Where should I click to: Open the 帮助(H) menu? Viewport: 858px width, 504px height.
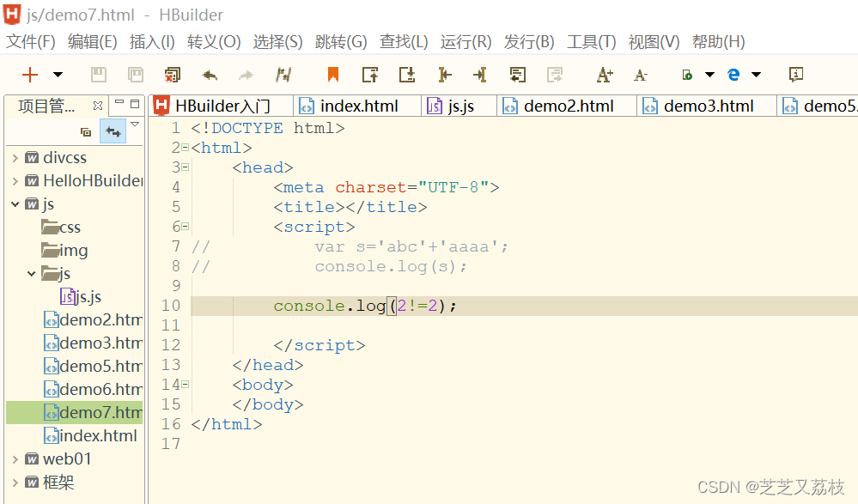(x=719, y=41)
